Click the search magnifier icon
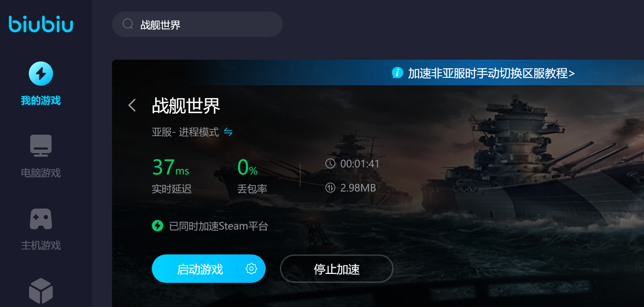Screen dimensions: 644x307 128,24
